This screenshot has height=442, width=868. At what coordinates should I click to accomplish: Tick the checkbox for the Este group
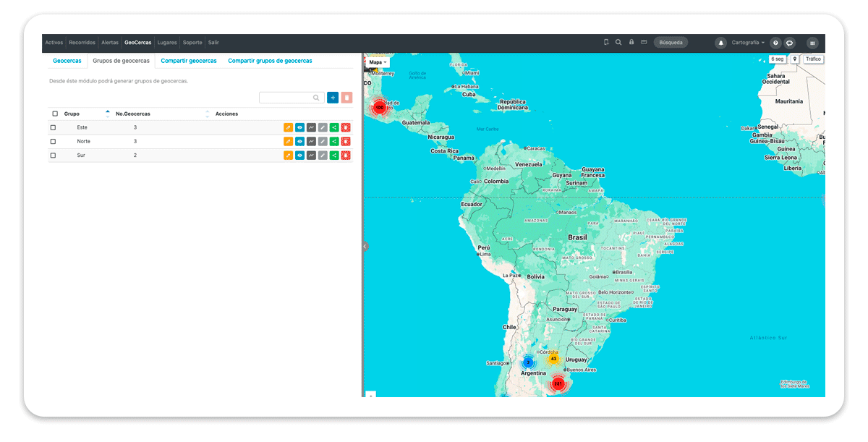[x=53, y=127]
